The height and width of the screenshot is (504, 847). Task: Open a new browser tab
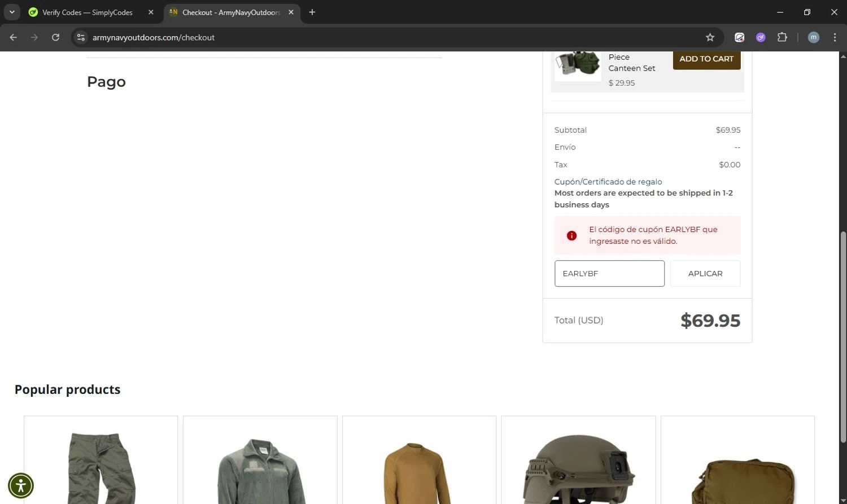click(312, 12)
